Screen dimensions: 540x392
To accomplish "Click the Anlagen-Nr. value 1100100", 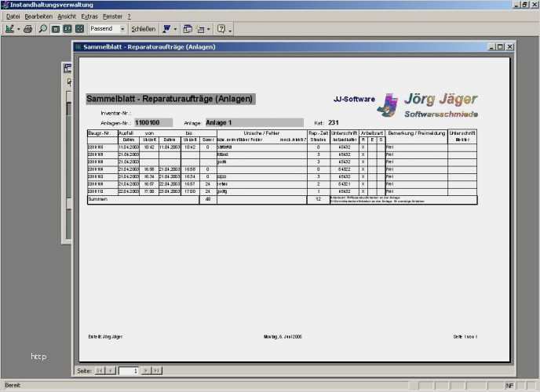I will pyautogui.click(x=153, y=123).
